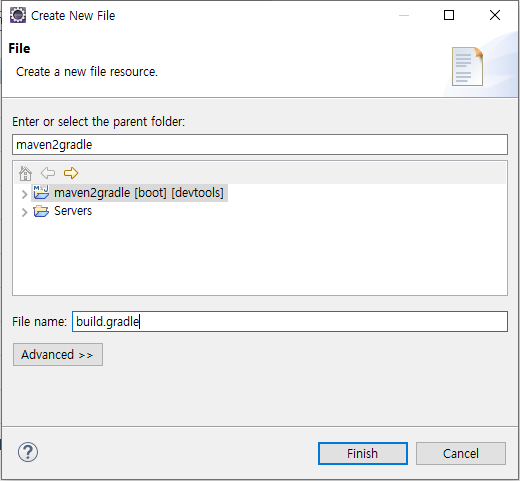520x481 pixels.
Task: Expand the Advanced options section
Action: coord(58,355)
